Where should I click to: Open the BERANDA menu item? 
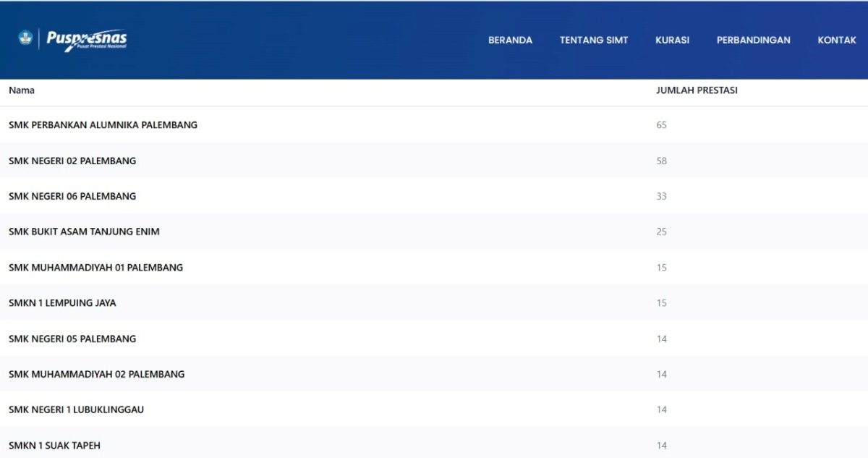click(x=510, y=41)
